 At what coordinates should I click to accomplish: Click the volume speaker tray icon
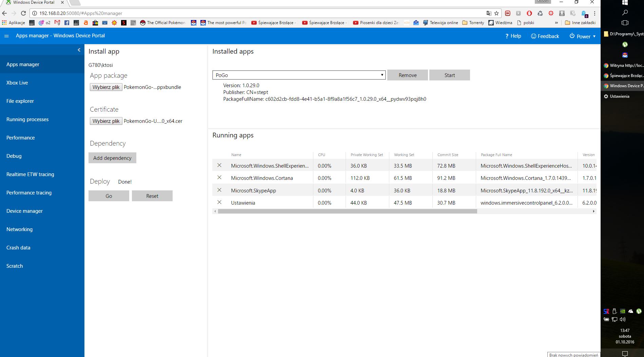tap(622, 319)
